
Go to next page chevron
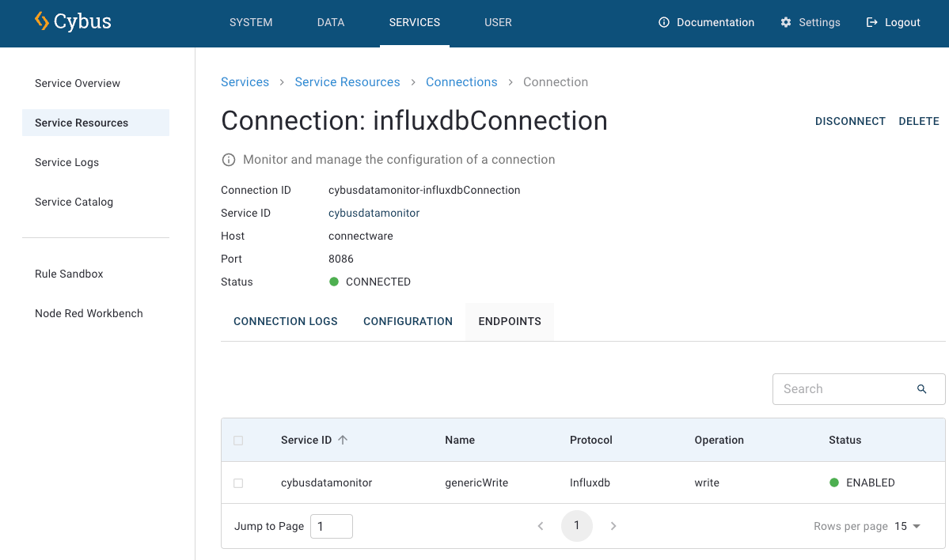tap(613, 526)
